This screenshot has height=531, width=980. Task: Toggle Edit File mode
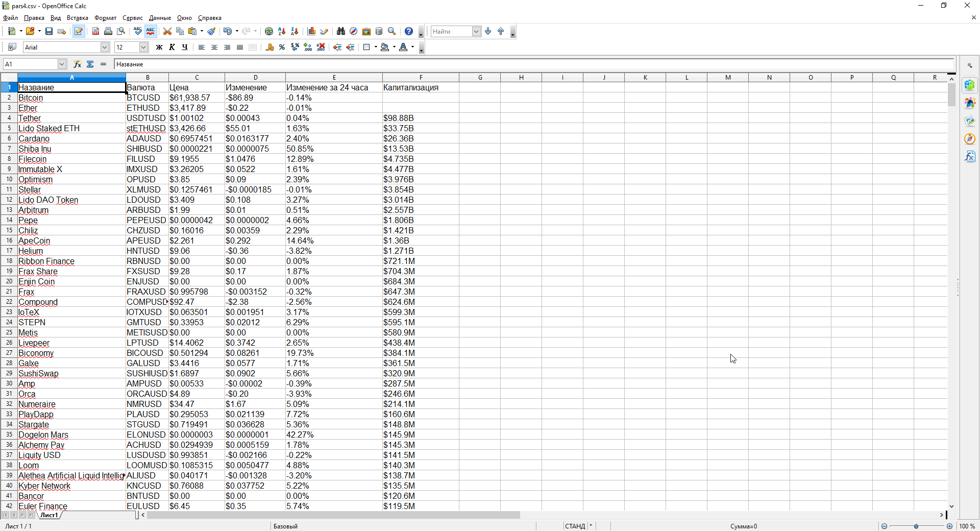coord(79,31)
